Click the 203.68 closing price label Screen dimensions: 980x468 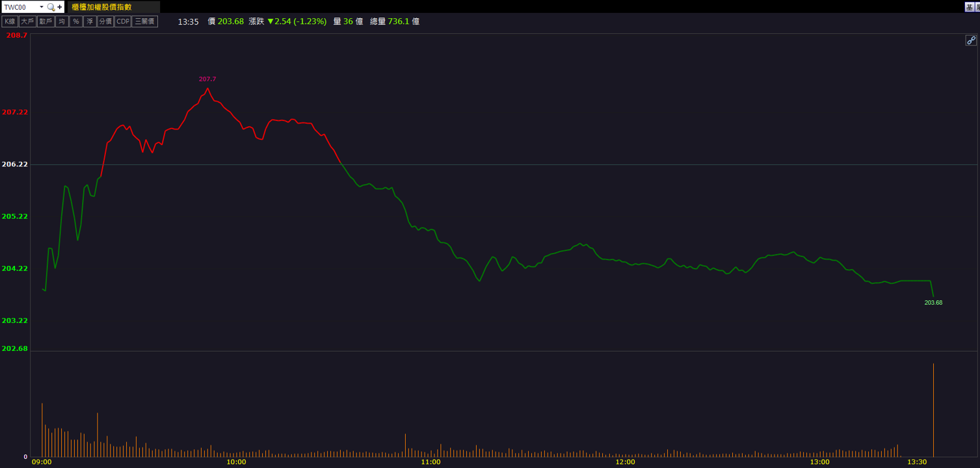pyautogui.click(x=933, y=303)
